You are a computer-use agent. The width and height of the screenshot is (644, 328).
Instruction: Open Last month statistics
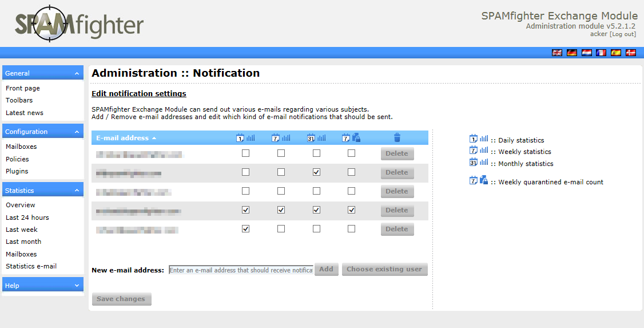(x=23, y=241)
